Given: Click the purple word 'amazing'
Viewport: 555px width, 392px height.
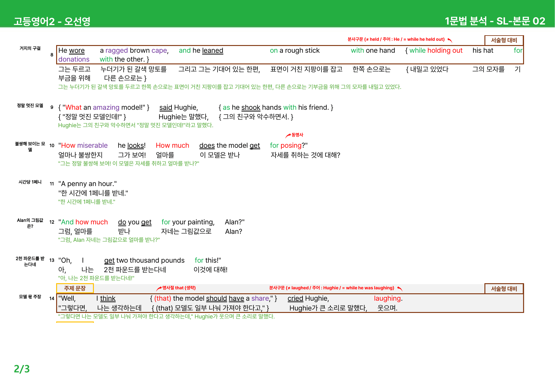Looking at the screenshot, I should [106, 108].
